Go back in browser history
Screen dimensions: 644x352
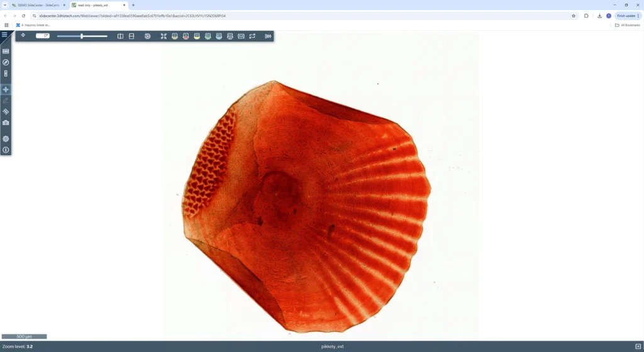[5, 16]
